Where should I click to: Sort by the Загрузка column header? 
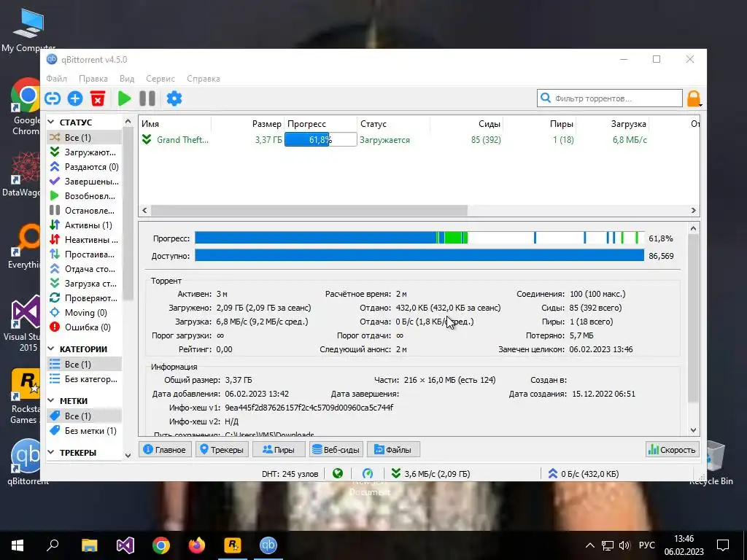[x=612, y=124]
